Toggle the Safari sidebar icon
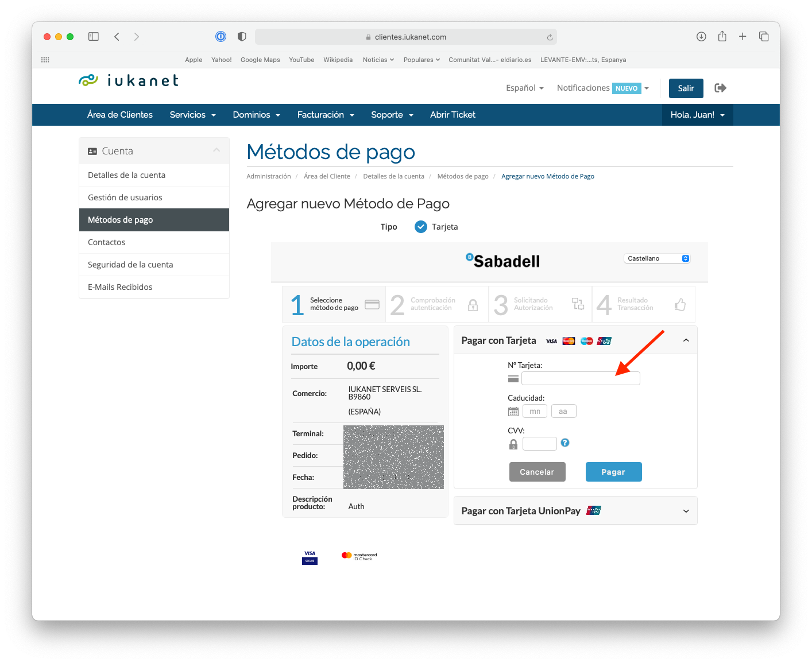 94,37
